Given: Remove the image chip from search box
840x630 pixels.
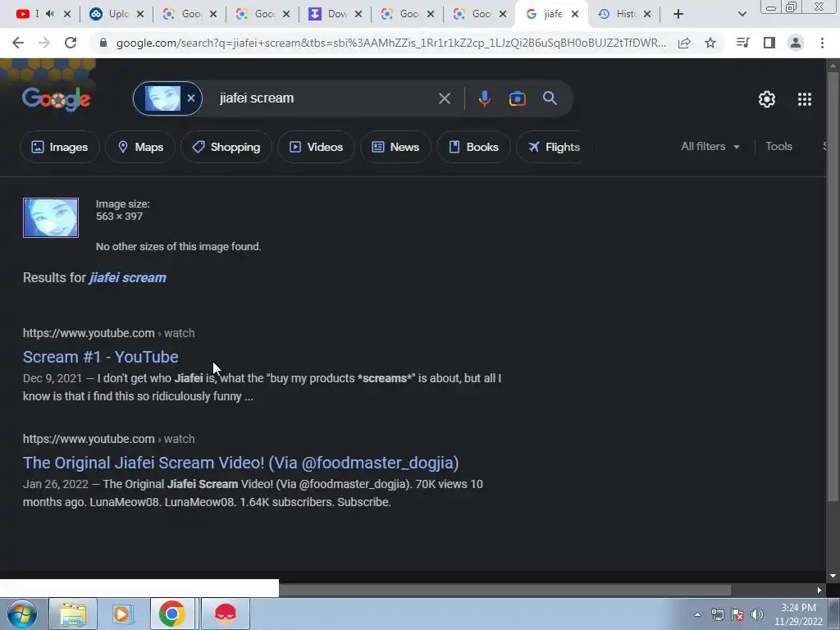Looking at the screenshot, I should coord(190,98).
